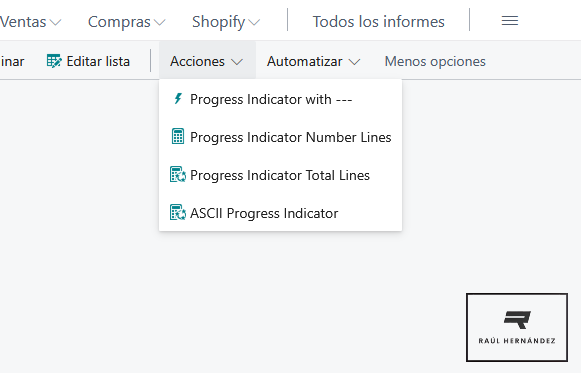
Task: Open the Automatizar menu label
Action: point(305,61)
